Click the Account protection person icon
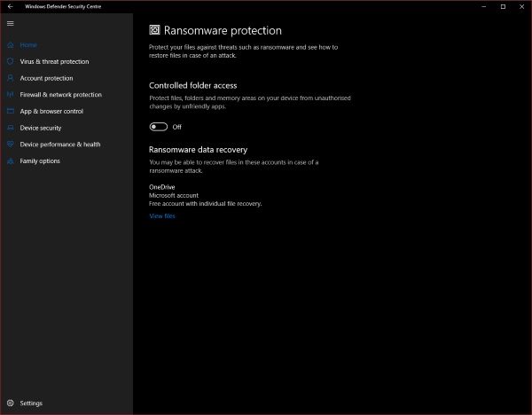Image resolution: width=532 pixels, height=415 pixels. 10,78
